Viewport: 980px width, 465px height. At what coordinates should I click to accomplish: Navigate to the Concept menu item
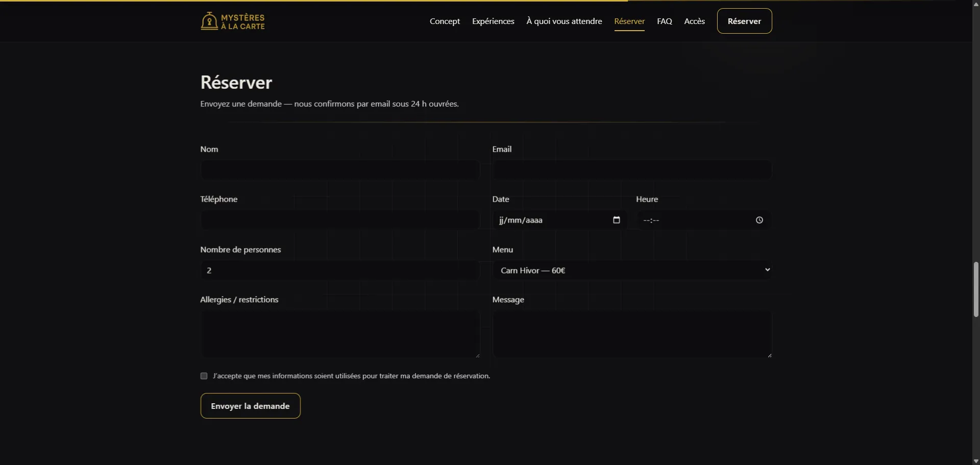[445, 21]
